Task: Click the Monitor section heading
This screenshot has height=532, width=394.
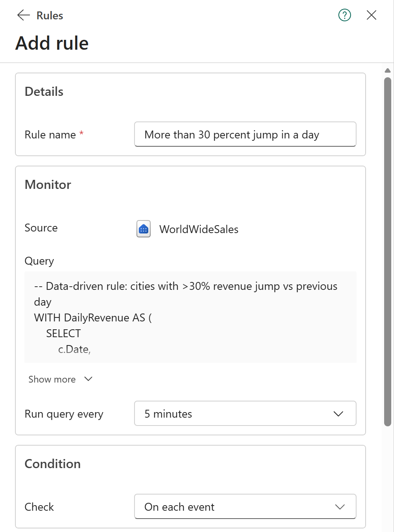Action: point(48,185)
